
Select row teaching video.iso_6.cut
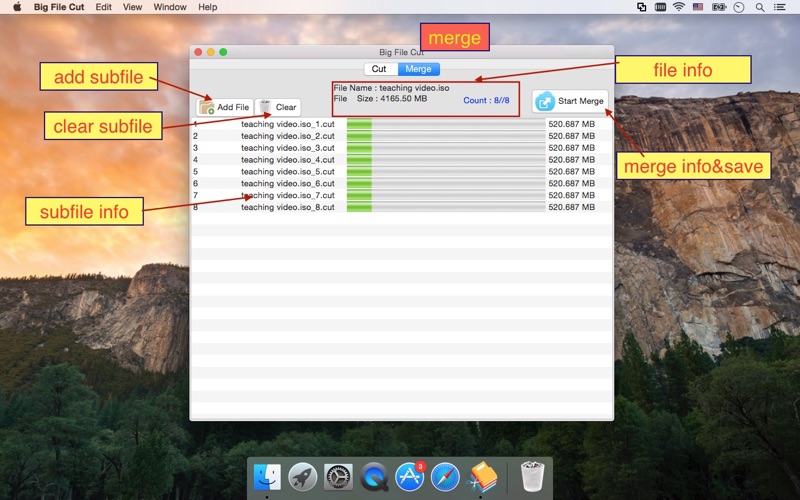pyautogui.click(x=401, y=183)
